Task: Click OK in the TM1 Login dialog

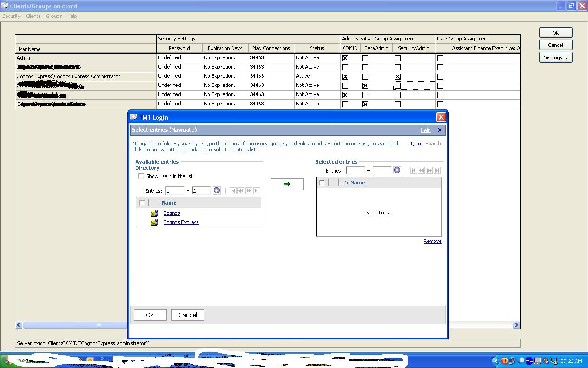Action: tap(150, 315)
